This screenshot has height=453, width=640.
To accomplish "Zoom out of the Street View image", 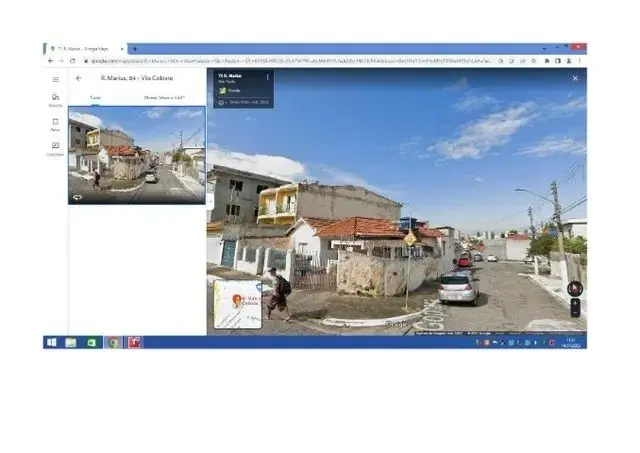I will 575,313.
